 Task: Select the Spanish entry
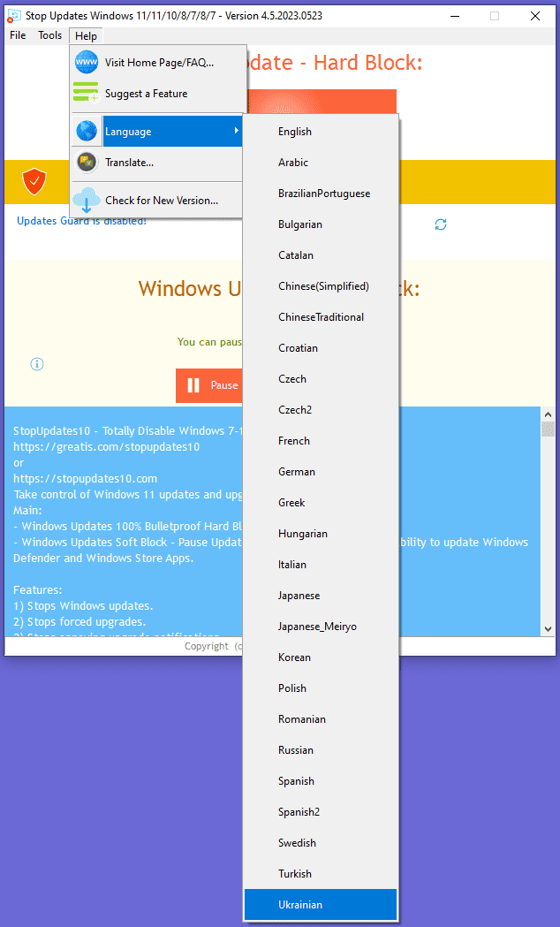click(321, 781)
